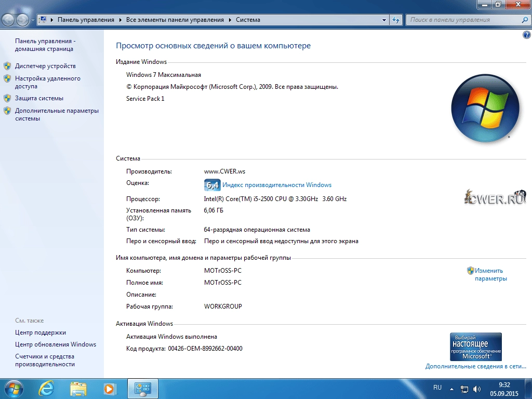Click shield icon beside Дополнительные параметры системы
Screen dimensions: 532x399
point(7,111)
